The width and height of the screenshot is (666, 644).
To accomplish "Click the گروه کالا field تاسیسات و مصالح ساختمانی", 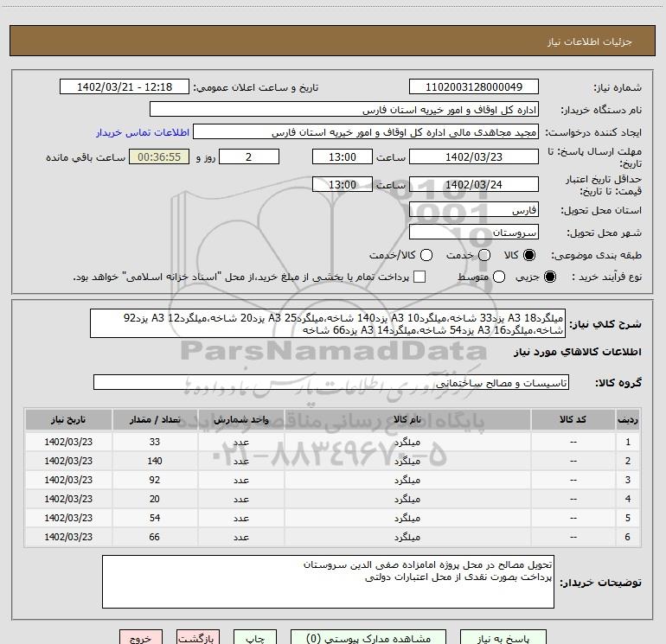I will pyautogui.click(x=331, y=382).
